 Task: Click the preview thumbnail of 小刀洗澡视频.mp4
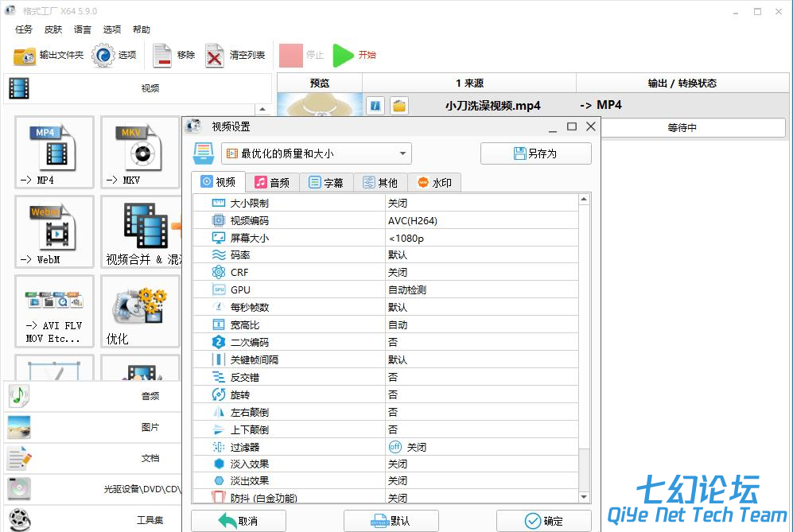point(320,105)
